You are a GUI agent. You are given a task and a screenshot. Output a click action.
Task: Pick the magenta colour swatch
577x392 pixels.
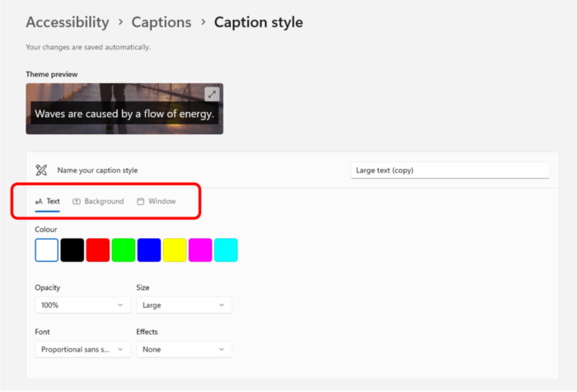pos(200,250)
